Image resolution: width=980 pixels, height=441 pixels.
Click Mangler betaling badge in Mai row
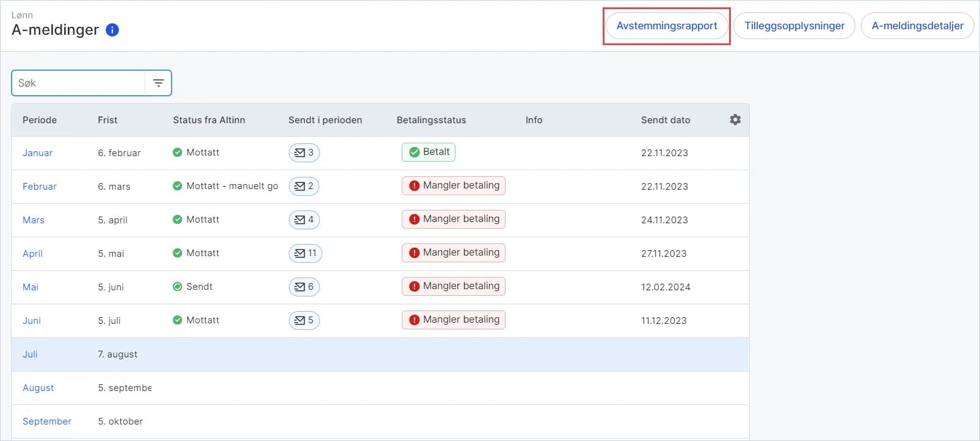click(x=454, y=286)
